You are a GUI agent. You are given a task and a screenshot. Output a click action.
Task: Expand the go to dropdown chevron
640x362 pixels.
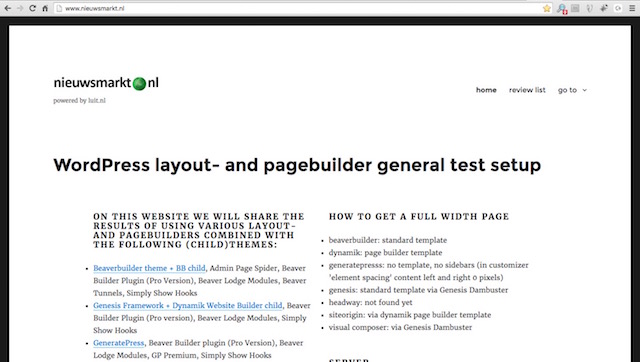point(584,90)
